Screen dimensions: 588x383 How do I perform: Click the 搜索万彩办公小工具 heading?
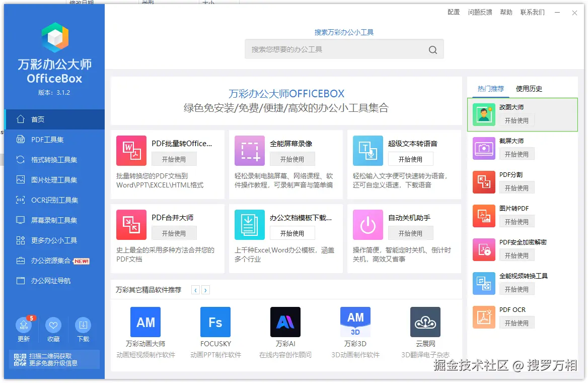click(x=344, y=32)
